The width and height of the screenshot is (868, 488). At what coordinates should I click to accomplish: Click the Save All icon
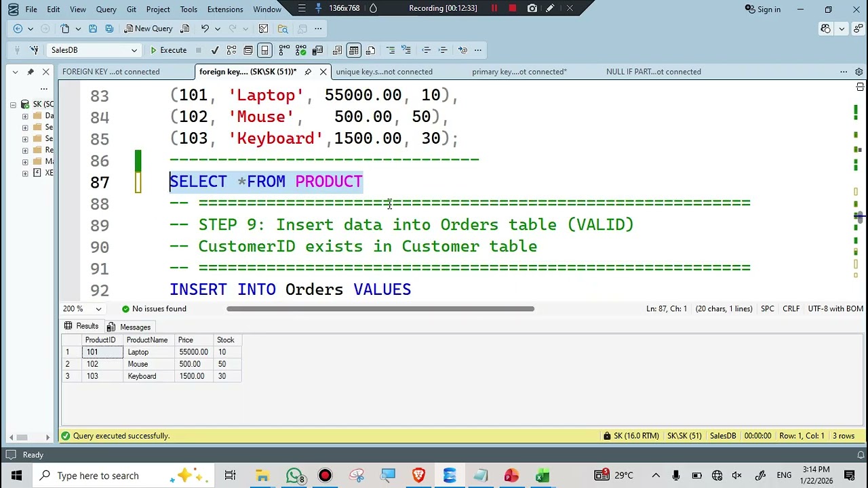point(109,28)
